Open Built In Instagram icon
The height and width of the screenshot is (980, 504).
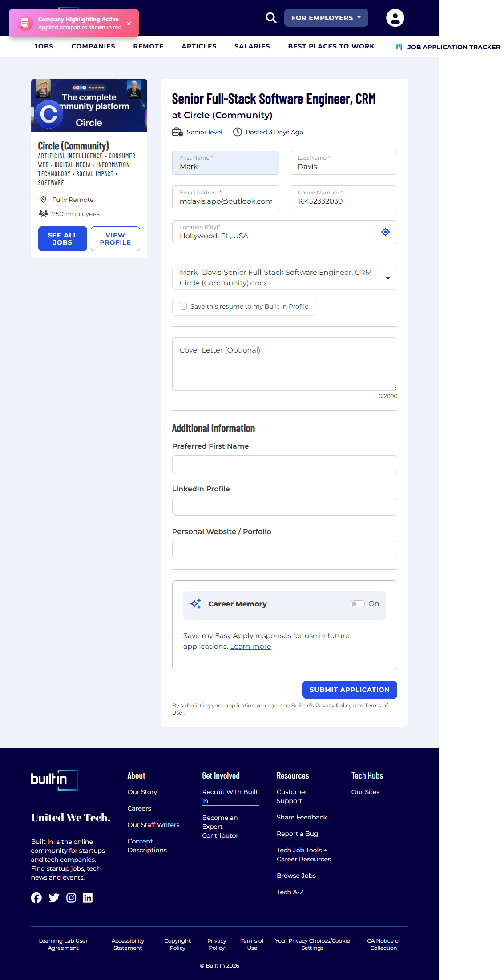click(x=71, y=898)
